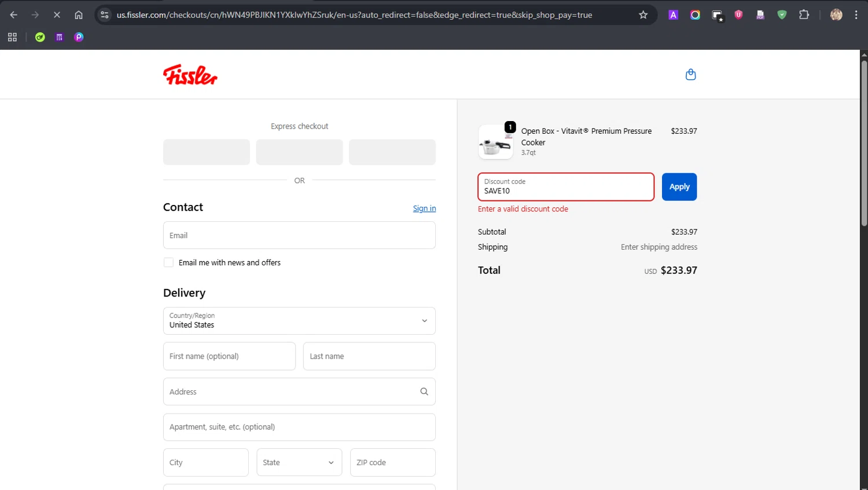Viewport: 868px width, 490px height.
Task: Click the Last name field
Action: (x=369, y=356)
